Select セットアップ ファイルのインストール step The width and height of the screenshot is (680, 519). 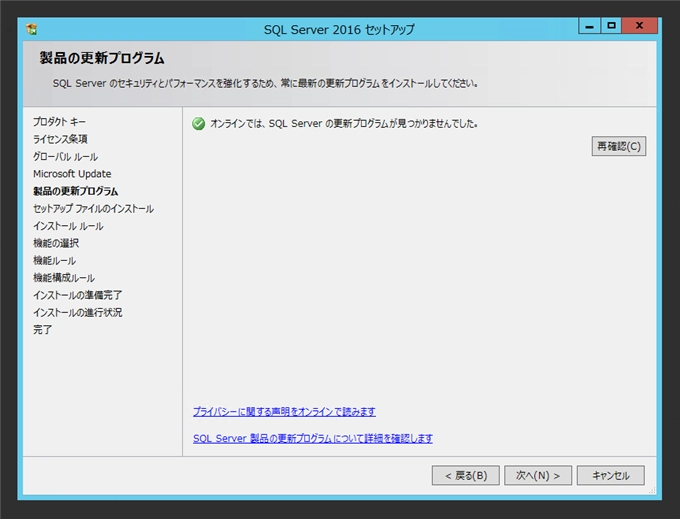point(93,209)
